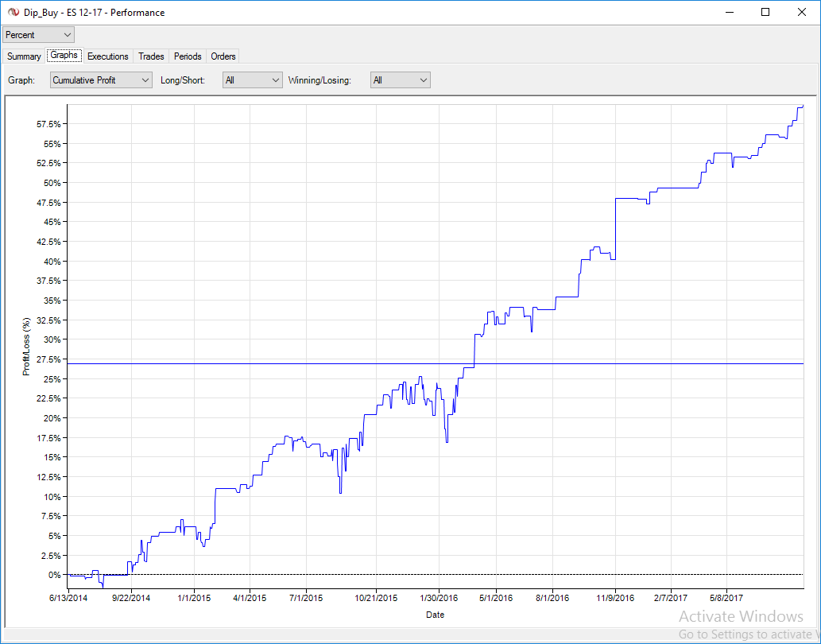The image size is (821, 644).
Task: Open the Orders tab
Action: click(223, 56)
